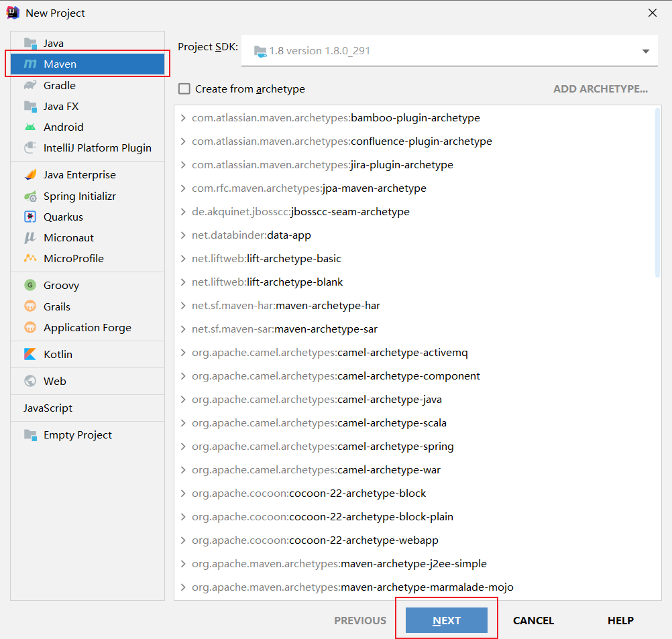This screenshot has height=639, width=672.
Task: Expand jira-plugin-archetype chevron
Action: [x=183, y=164]
